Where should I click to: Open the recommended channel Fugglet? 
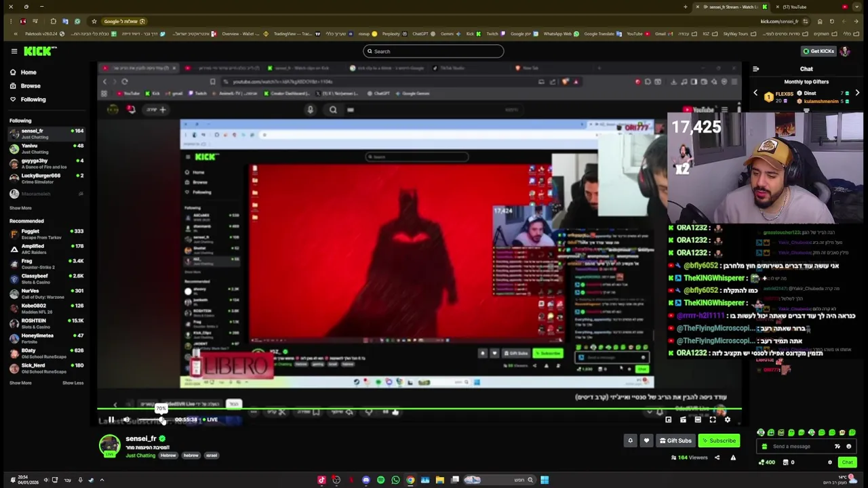click(x=46, y=234)
